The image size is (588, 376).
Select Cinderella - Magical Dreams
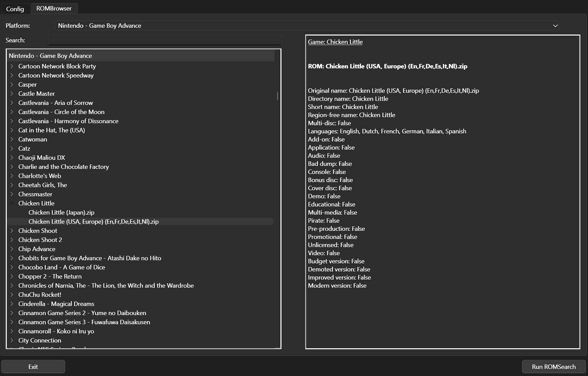56,304
